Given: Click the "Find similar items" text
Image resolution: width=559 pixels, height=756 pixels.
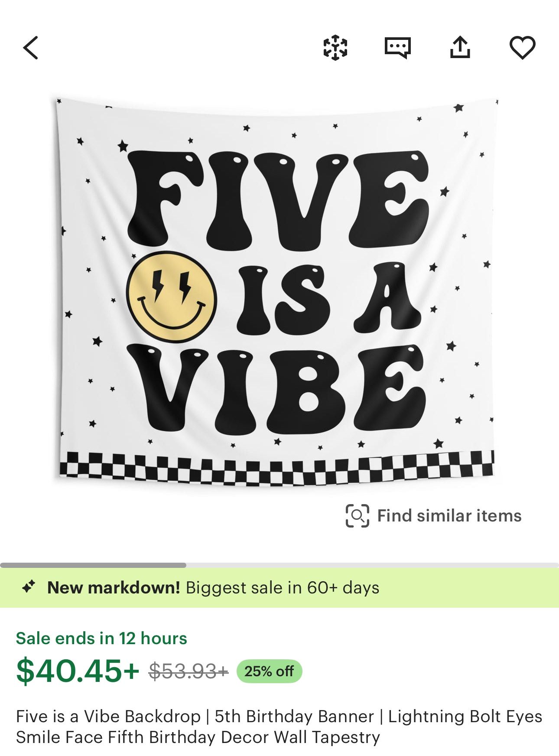Looking at the screenshot, I should coord(449,516).
